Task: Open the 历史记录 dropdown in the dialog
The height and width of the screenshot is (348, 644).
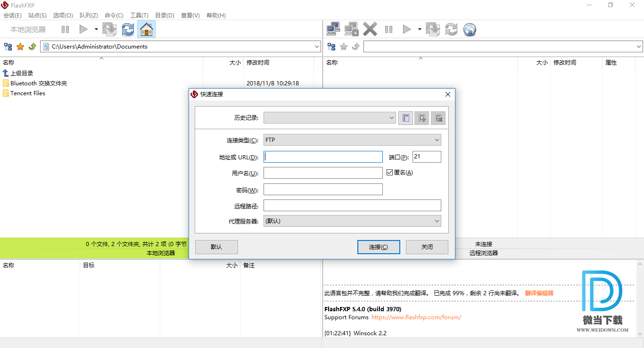Action: pos(330,118)
